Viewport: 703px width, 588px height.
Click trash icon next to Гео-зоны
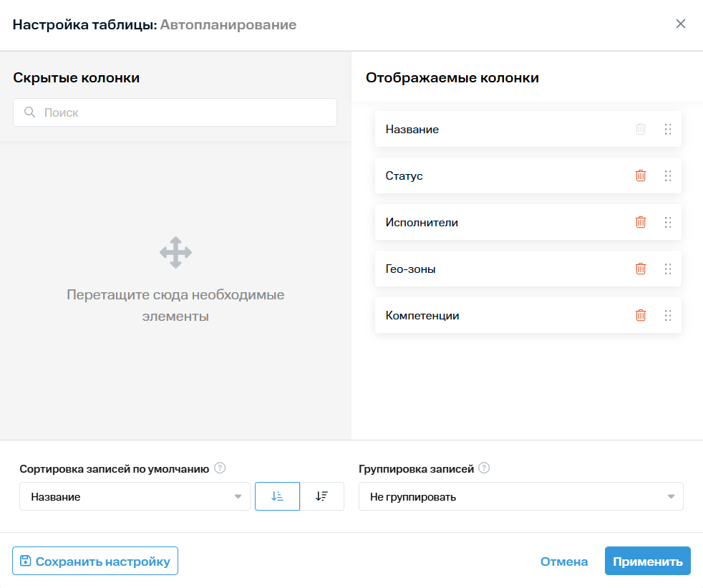tap(641, 269)
